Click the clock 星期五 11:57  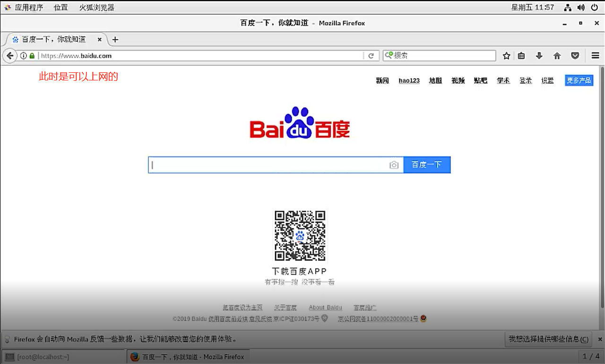(532, 8)
